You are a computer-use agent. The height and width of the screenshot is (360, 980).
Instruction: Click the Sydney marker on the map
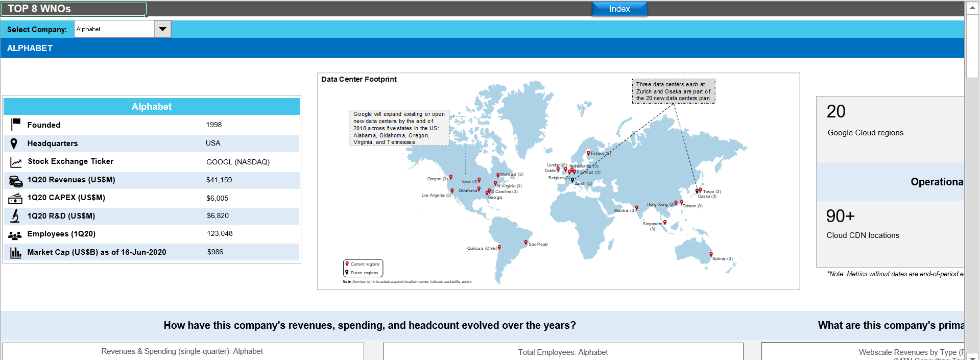tap(711, 254)
